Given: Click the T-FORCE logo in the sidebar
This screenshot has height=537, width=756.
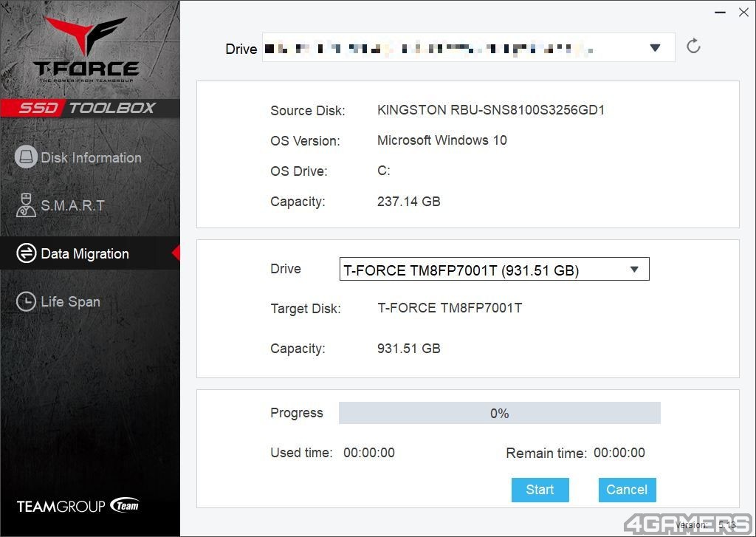Looking at the screenshot, I should click(x=86, y=49).
